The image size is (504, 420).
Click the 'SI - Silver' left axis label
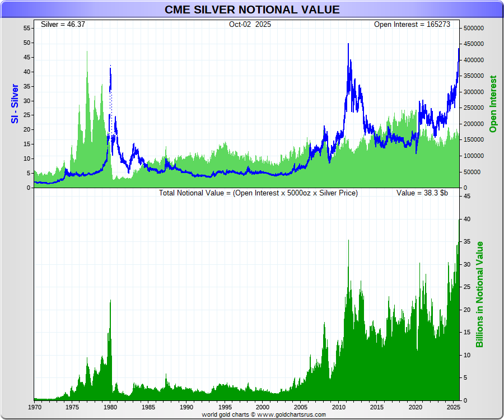[15, 104]
